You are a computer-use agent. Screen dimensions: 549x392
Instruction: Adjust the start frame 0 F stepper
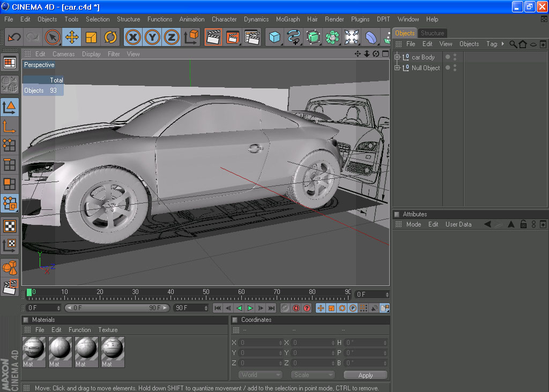tap(58, 308)
